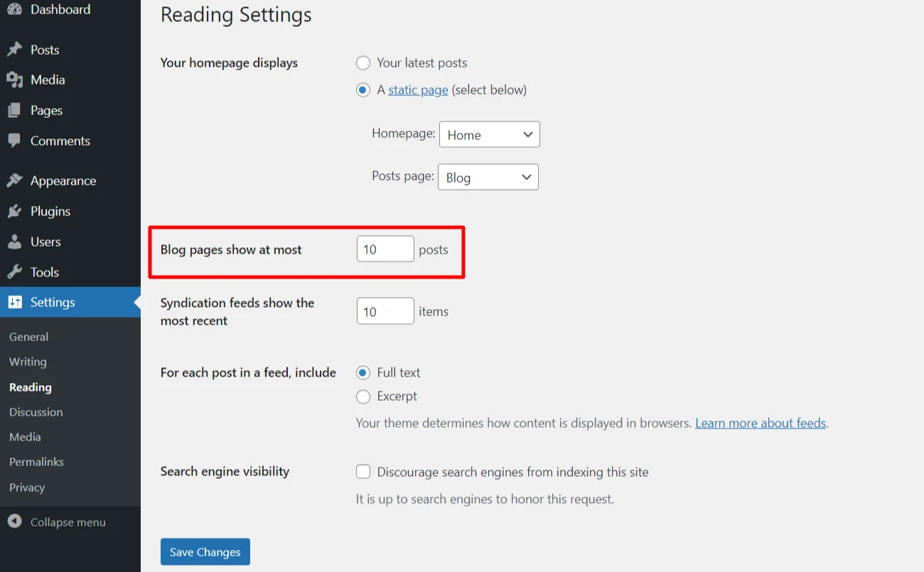The image size is (924, 572).
Task: Click the Save Changes button
Action: coord(205,551)
